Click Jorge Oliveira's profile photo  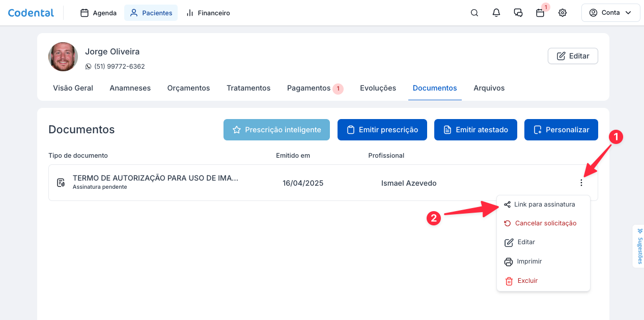click(63, 56)
